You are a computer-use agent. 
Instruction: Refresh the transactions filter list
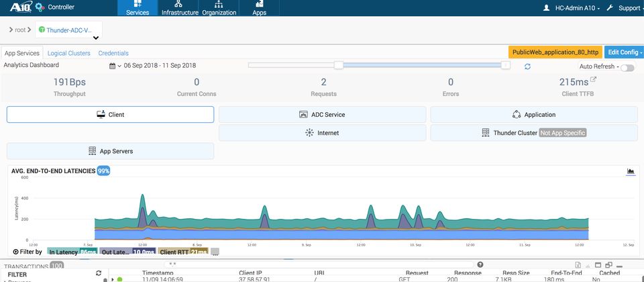99,273
